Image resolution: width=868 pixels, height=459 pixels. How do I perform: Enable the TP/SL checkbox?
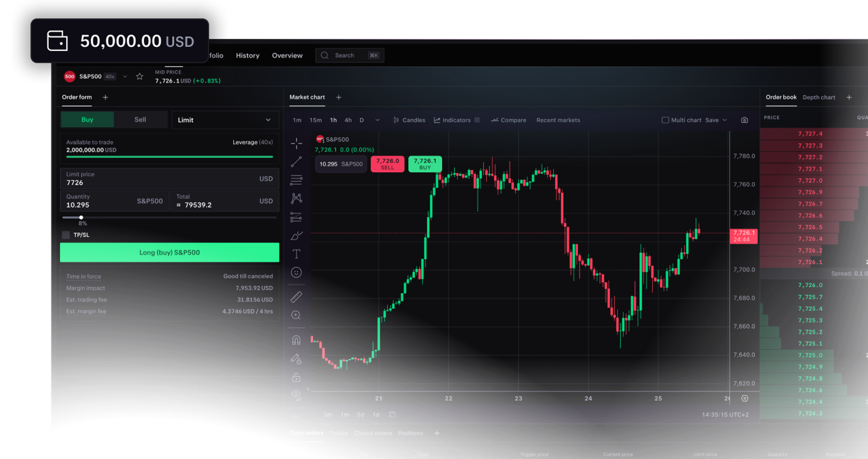pyautogui.click(x=66, y=235)
